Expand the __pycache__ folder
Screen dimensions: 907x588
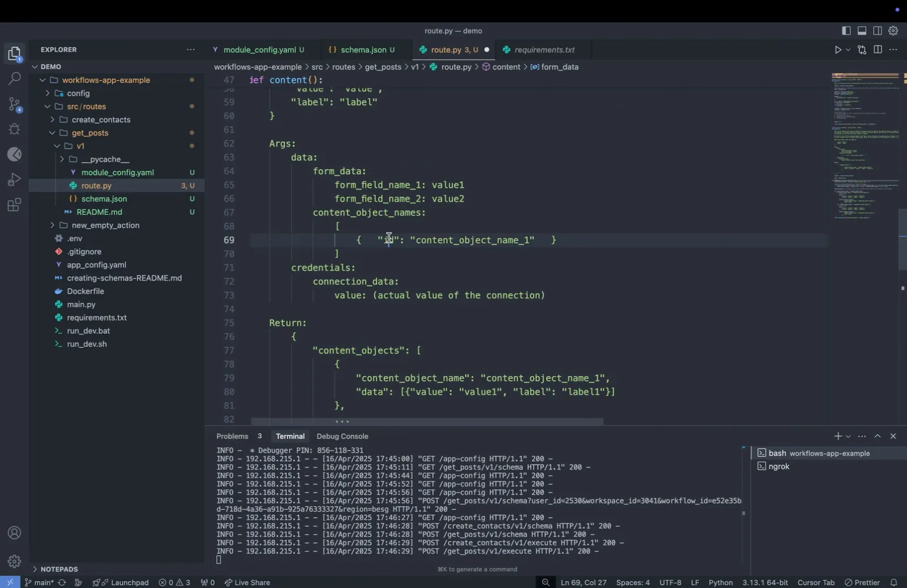62,159
